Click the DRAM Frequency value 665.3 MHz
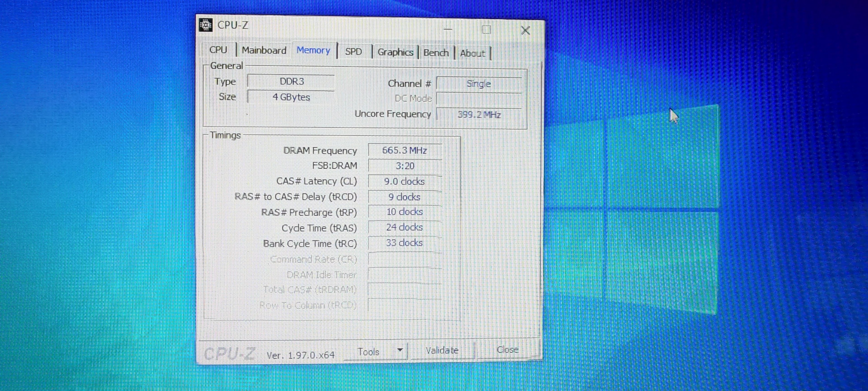 pos(405,150)
